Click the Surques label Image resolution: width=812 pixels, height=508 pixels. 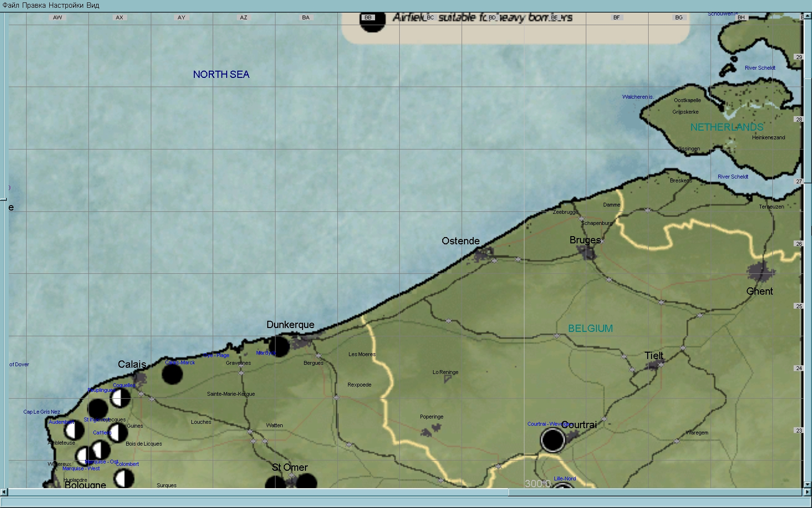[x=167, y=485]
